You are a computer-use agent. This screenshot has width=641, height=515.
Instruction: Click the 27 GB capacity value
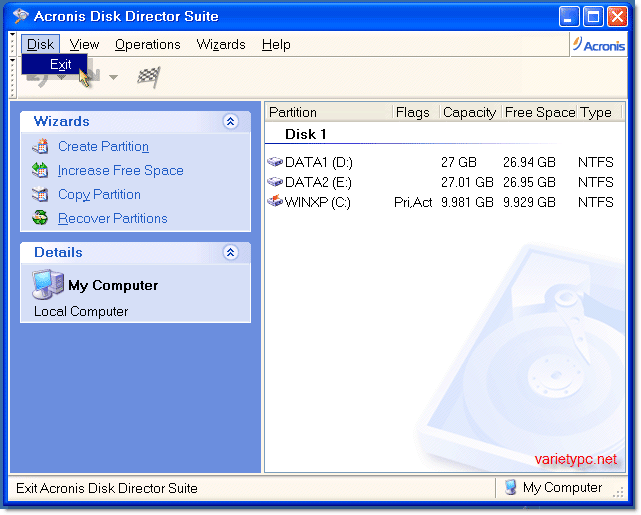[x=459, y=162]
